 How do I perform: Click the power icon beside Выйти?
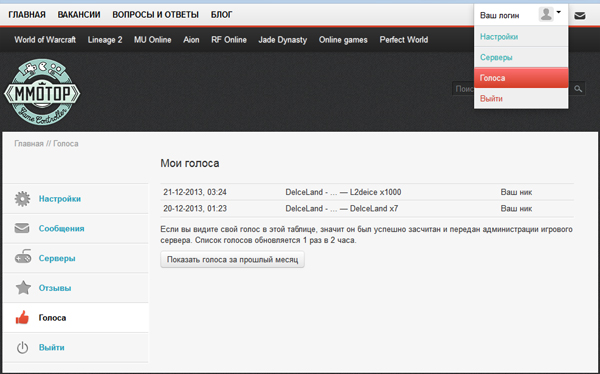[23, 347]
